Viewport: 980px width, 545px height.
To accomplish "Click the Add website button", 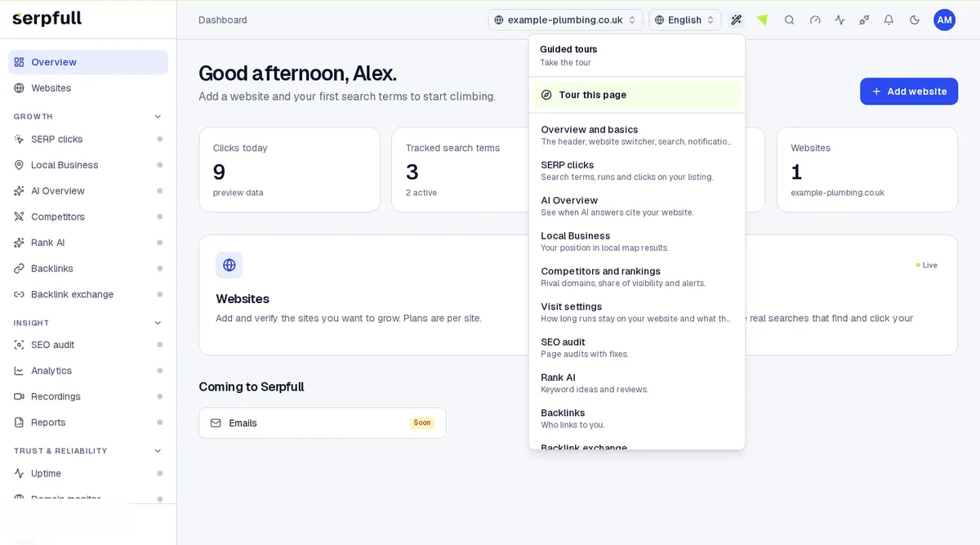I will [909, 92].
